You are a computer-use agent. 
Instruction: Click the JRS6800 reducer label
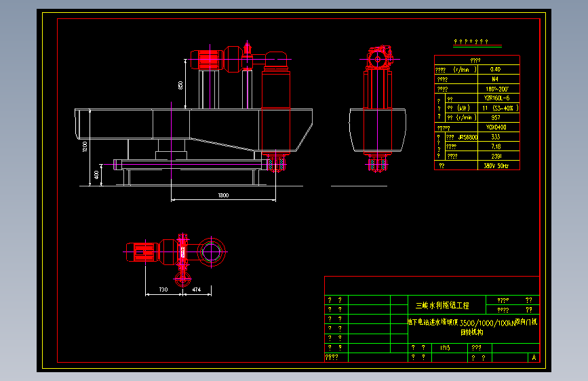click(x=468, y=137)
